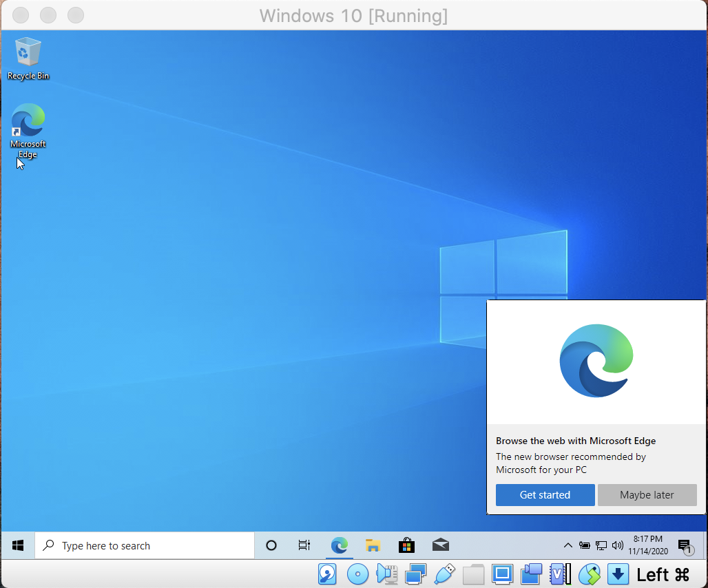The width and height of the screenshot is (708, 588).
Task: Open the network status tray icon
Action: pos(601,545)
